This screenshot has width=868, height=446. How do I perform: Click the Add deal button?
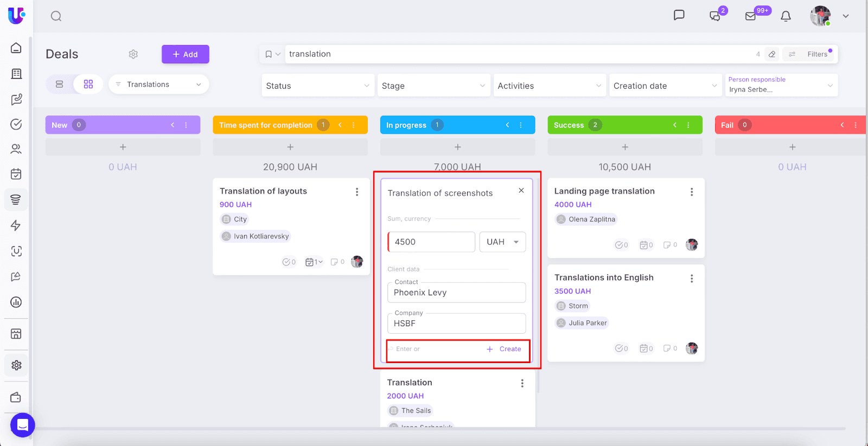point(185,54)
